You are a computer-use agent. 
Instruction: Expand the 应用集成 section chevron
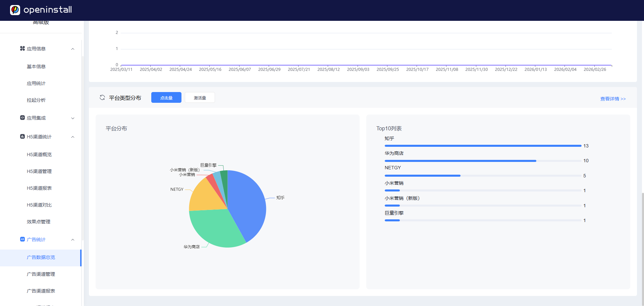click(x=73, y=118)
